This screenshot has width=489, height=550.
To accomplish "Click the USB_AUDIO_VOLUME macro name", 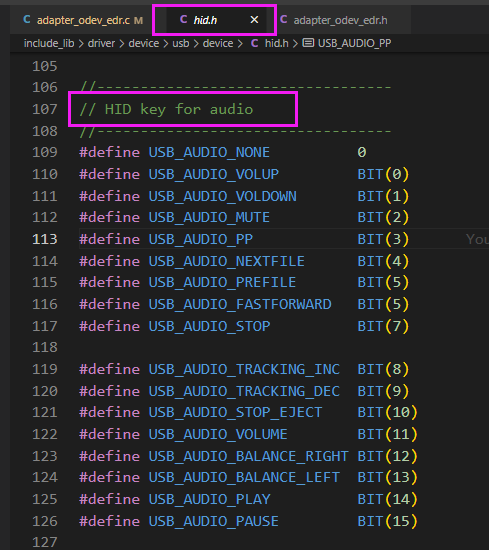I will [218, 434].
